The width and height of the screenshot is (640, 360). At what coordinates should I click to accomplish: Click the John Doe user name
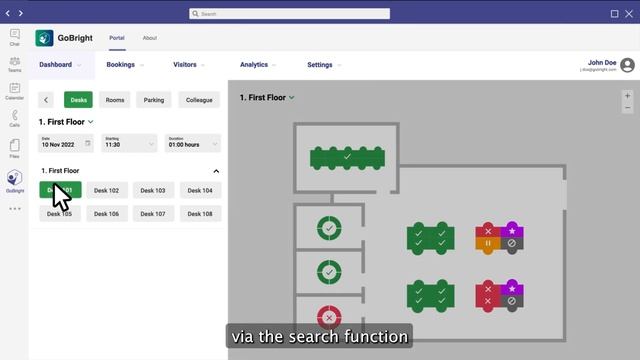point(602,62)
